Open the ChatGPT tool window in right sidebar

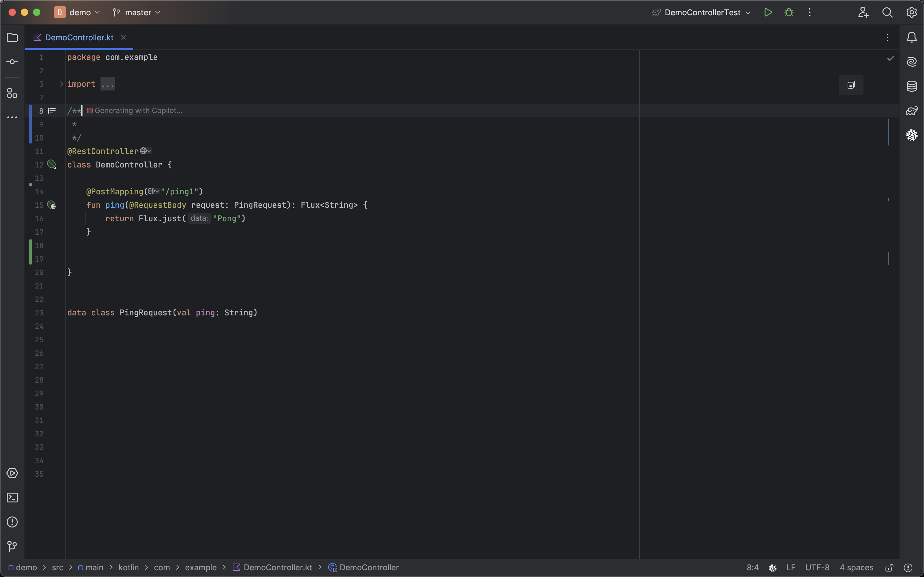(x=912, y=135)
